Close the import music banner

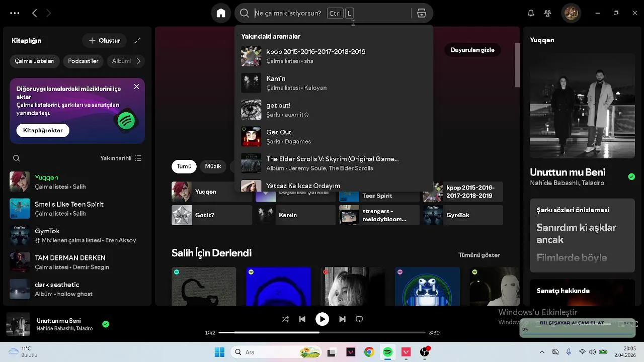click(x=136, y=86)
